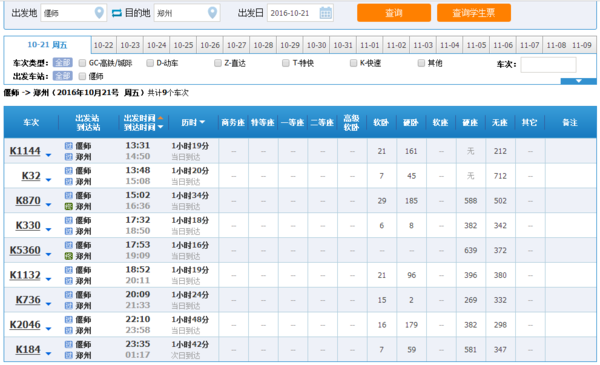Enable the GC-高铁/城际 train type filter
Screen dimensions: 600x365
(82, 63)
